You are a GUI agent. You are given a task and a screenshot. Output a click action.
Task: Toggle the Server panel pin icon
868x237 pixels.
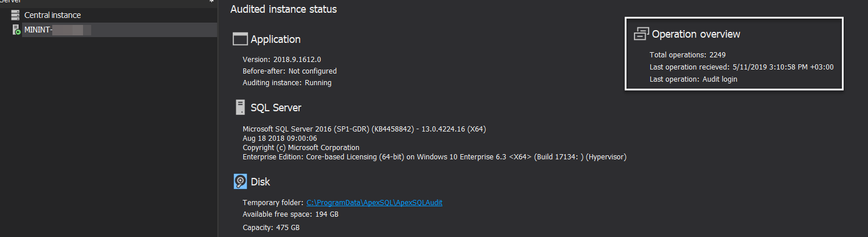211,2
